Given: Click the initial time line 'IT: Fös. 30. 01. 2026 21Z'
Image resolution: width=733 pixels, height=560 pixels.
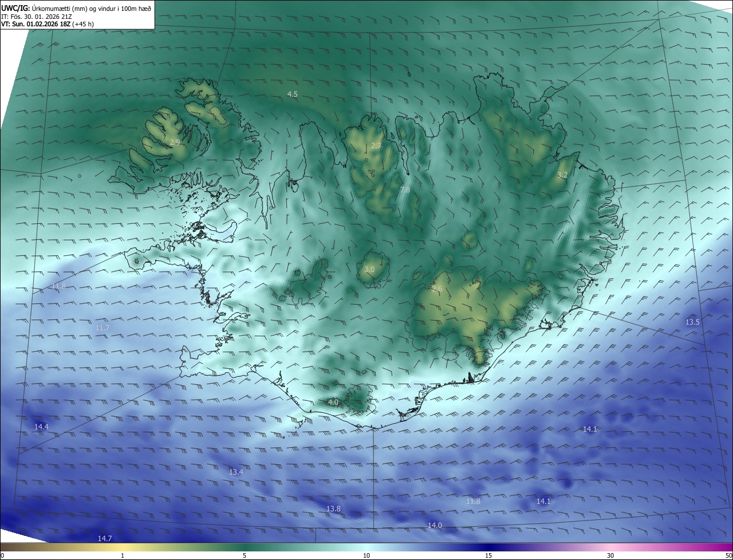Looking at the screenshot, I should 37,17.
